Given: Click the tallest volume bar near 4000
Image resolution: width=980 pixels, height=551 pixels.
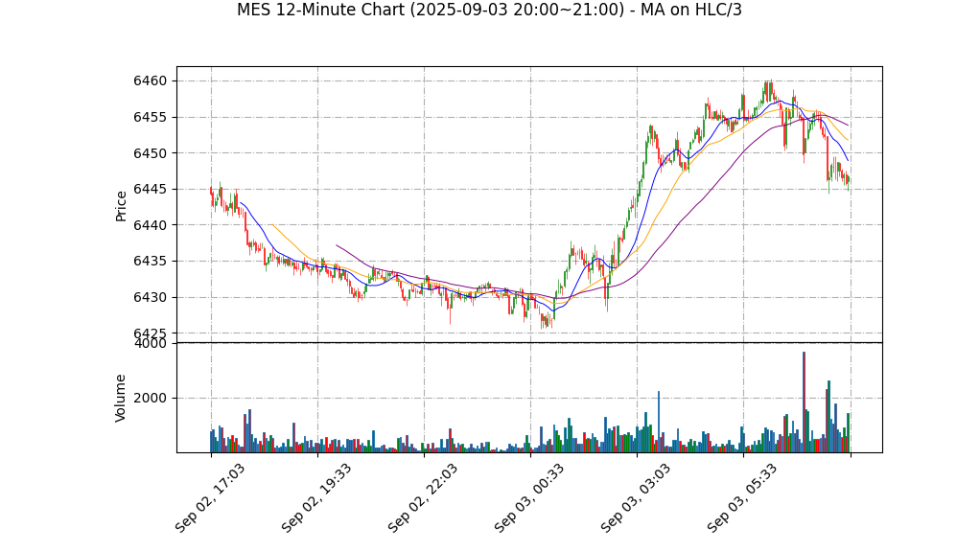Looking at the screenshot, I should coord(804,402).
